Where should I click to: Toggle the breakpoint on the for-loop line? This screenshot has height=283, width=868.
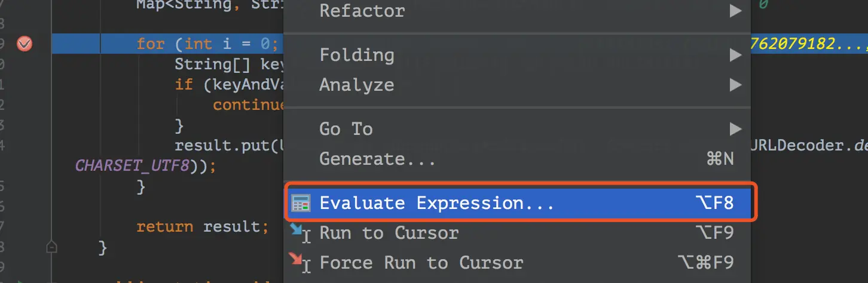[25, 44]
